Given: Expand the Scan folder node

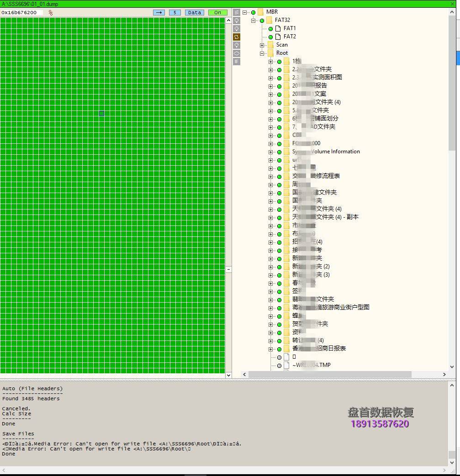Looking at the screenshot, I should click(262, 45).
